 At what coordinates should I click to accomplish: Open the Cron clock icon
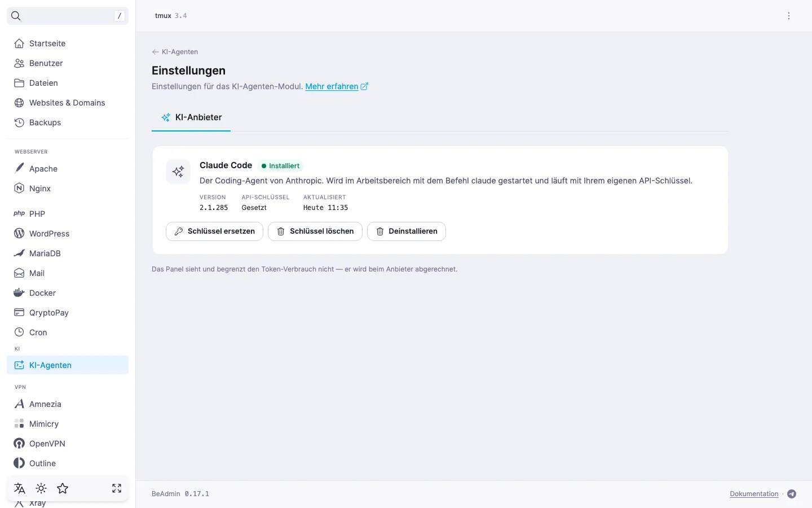click(19, 332)
